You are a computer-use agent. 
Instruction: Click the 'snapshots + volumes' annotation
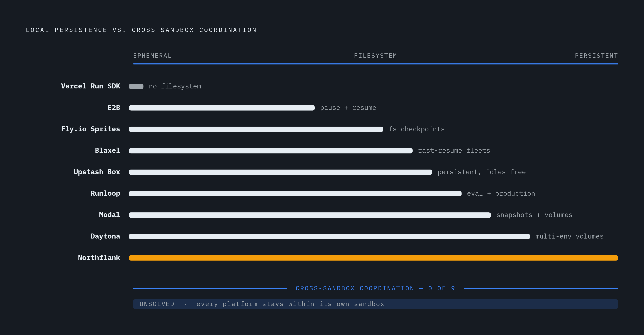[x=534, y=215]
